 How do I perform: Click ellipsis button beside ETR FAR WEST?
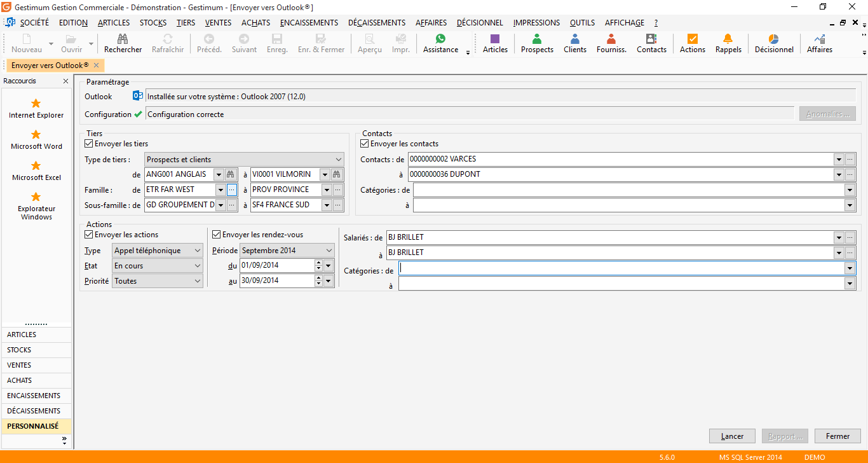[231, 190]
